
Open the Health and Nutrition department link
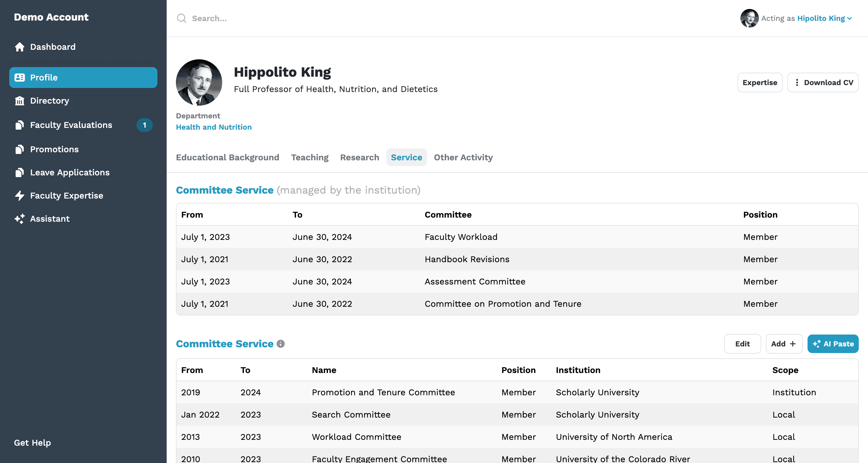pyautogui.click(x=214, y=127)
